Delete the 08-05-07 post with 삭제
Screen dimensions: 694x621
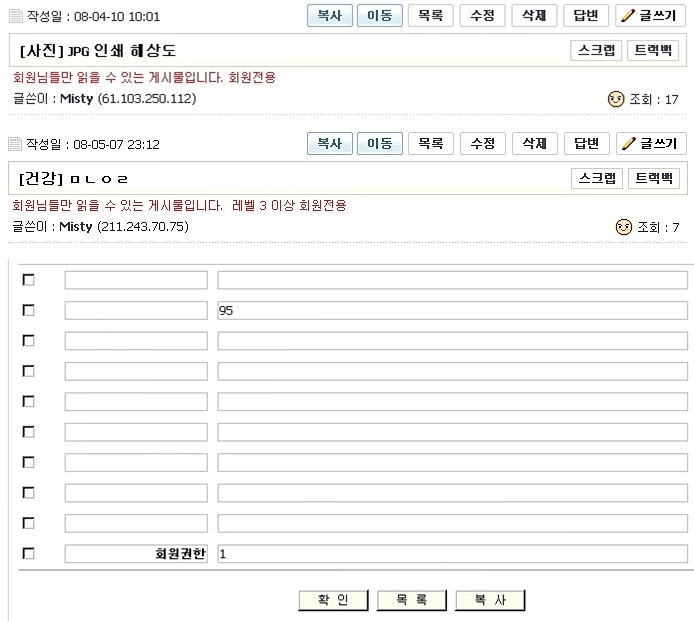(535, 143)
